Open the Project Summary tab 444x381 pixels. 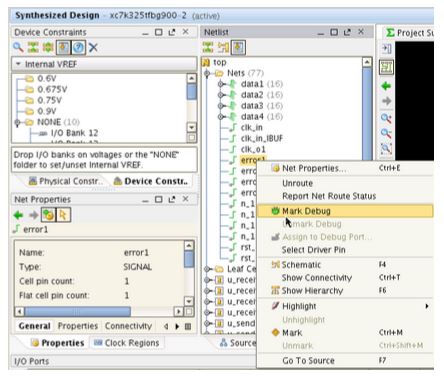409,33
